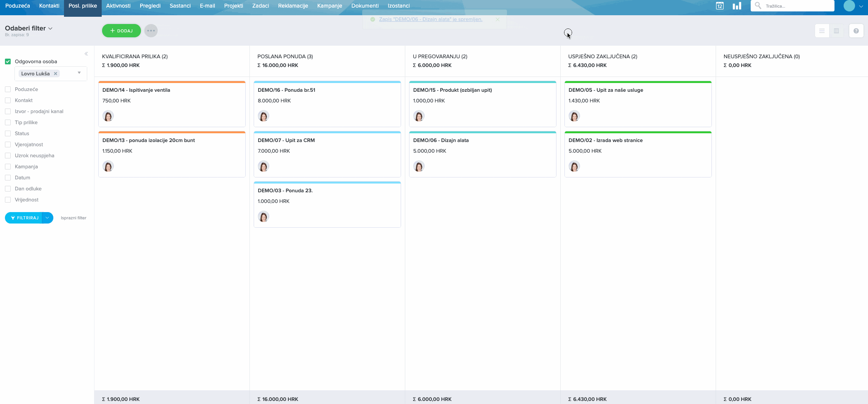This screenshot has width=868, height=404.
Task: Remove Lovro Lukša tag from filter
Action: coord(56,73)
